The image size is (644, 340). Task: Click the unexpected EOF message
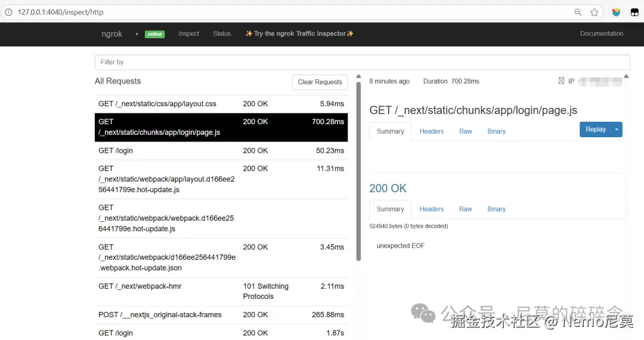pyautogui.click(x=401, y=246)
